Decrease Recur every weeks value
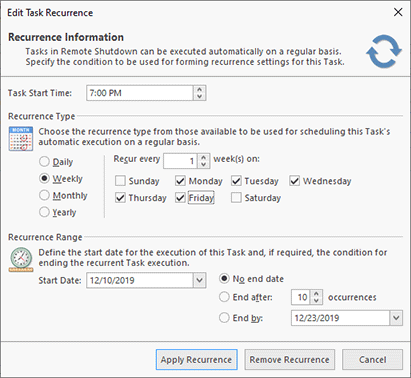Image resolution: width=411 pixels, height=378 pixels. [203, 165]
